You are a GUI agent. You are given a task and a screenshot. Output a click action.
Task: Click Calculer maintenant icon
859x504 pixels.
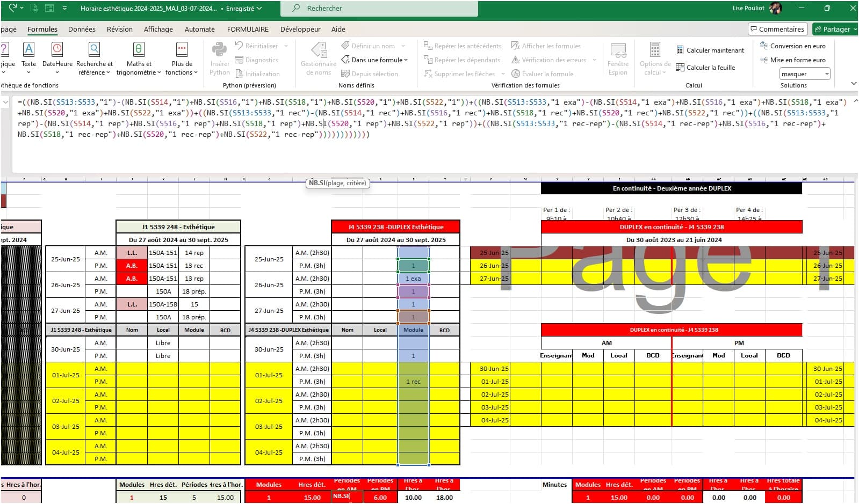[680, 50]
